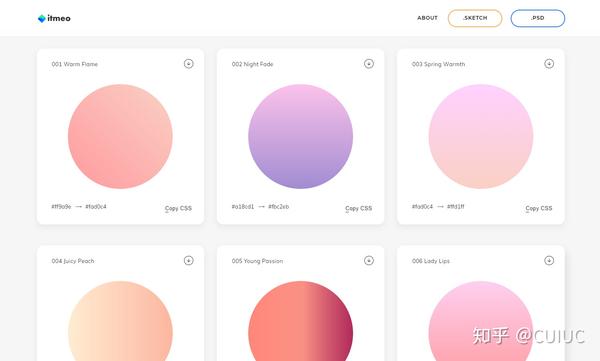Click the 001 Warm Flame title
This screenshot has height=361, width=600.
coord(75,64)
